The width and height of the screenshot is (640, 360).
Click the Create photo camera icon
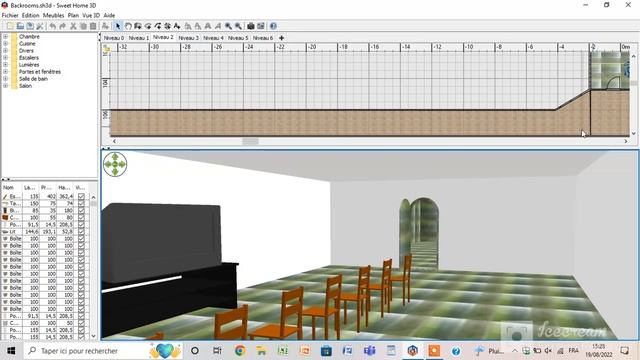[251, 26]
